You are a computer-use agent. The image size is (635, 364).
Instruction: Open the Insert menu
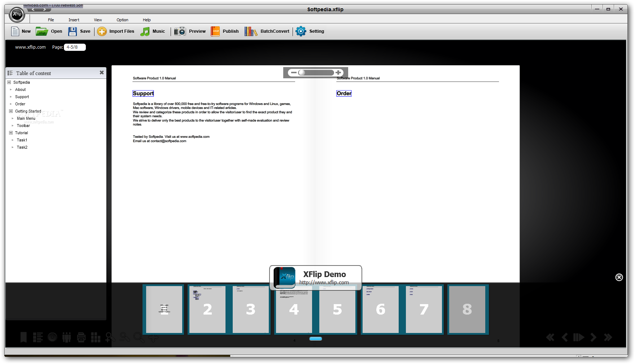(74, 20)
